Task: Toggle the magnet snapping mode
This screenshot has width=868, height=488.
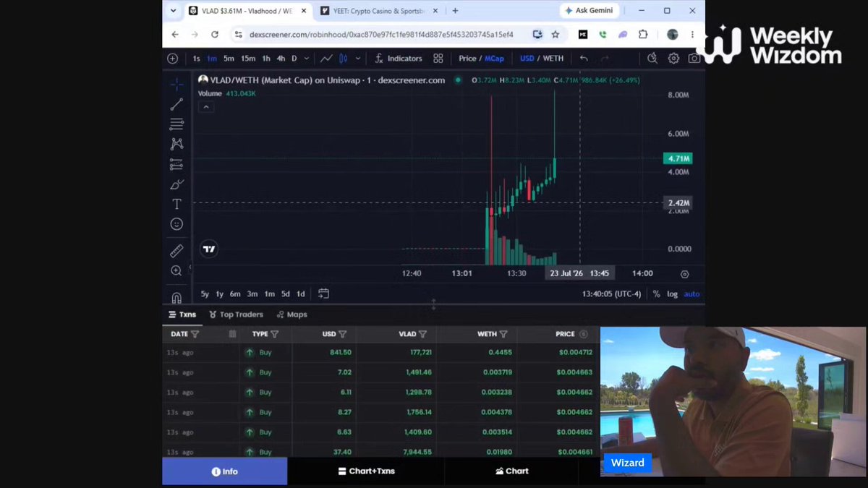Action: click(x=176, y=297)
